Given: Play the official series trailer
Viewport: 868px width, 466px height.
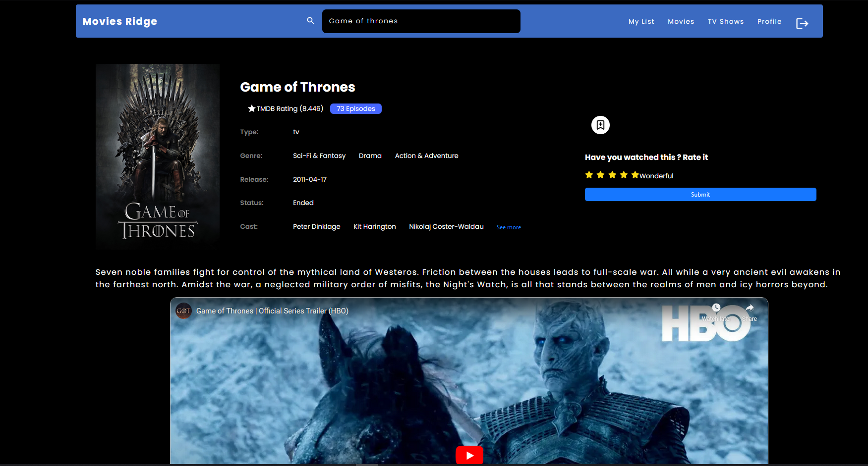Looking at the screenshot, I should pos(469,455).
